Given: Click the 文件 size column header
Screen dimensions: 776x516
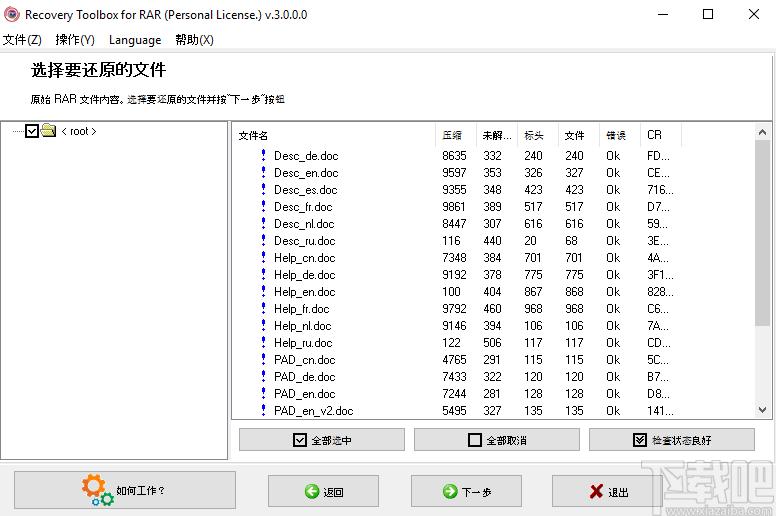Looking at the screenshot, I should point(579,135).
